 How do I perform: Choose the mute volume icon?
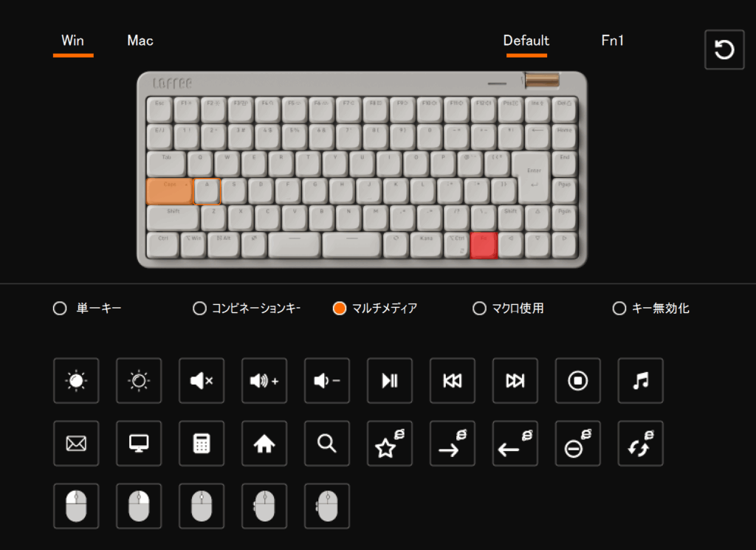click(x=202, y=381)
